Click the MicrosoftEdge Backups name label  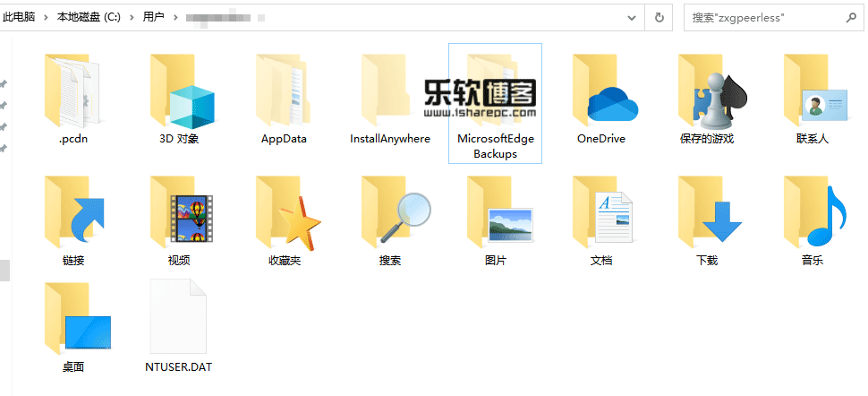tap(496, 146)
